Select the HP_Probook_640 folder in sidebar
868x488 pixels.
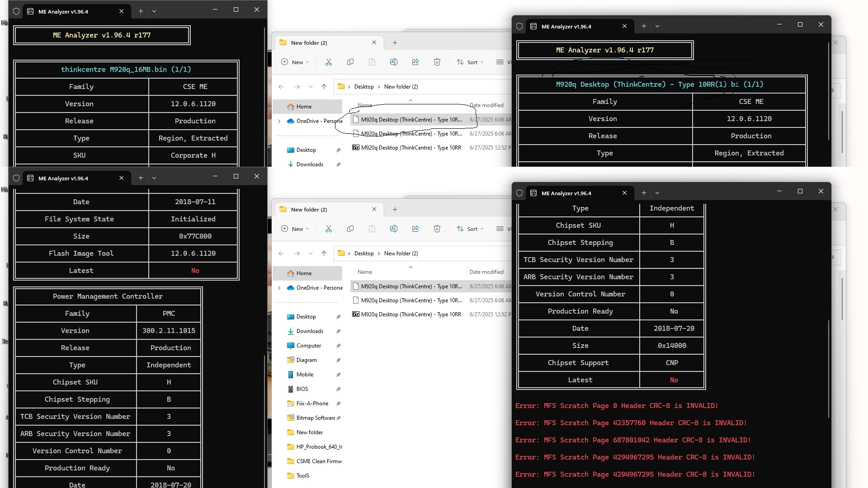[318, 447]
